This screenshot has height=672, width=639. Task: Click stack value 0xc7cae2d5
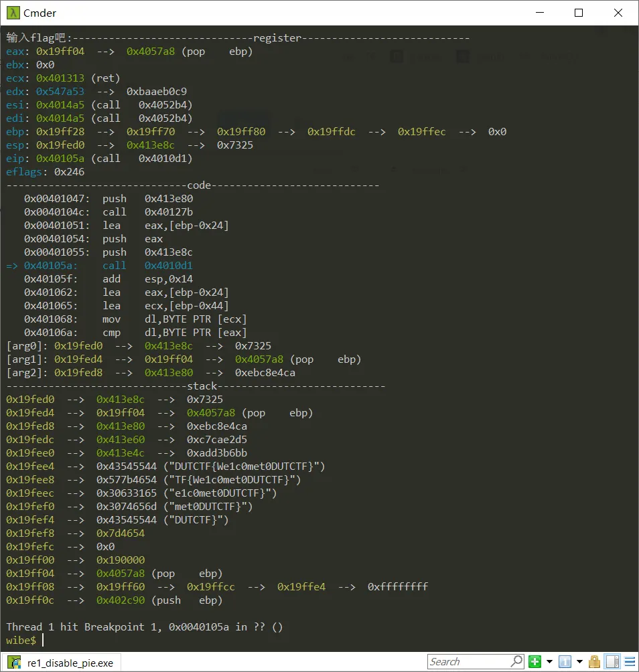click(x=216, y=440)
